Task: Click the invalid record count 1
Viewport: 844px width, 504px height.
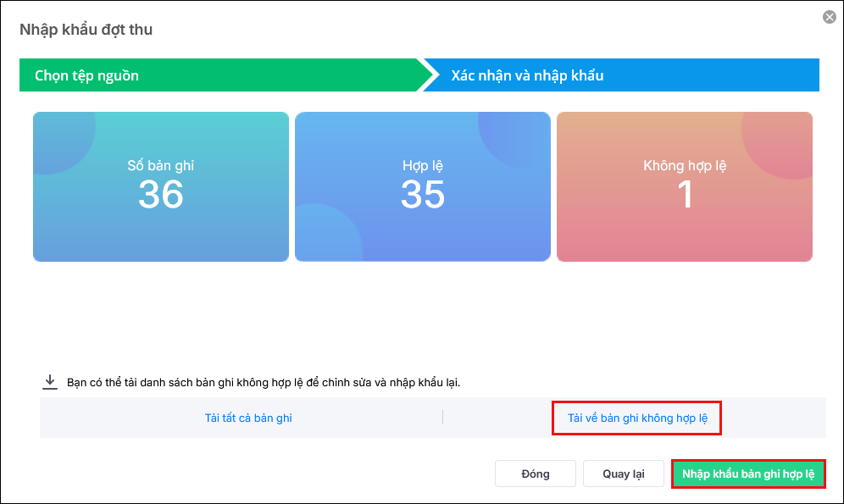Action: pos(685,194)
